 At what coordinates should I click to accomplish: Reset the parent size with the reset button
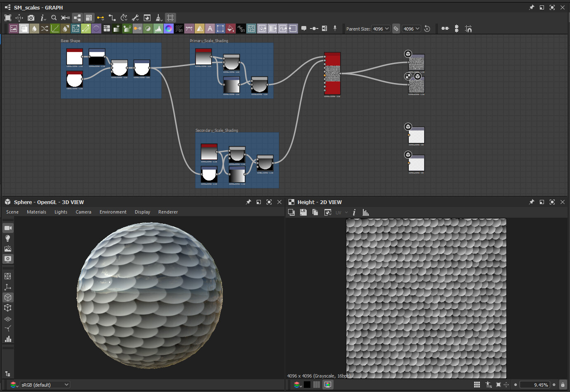point(427,29)
